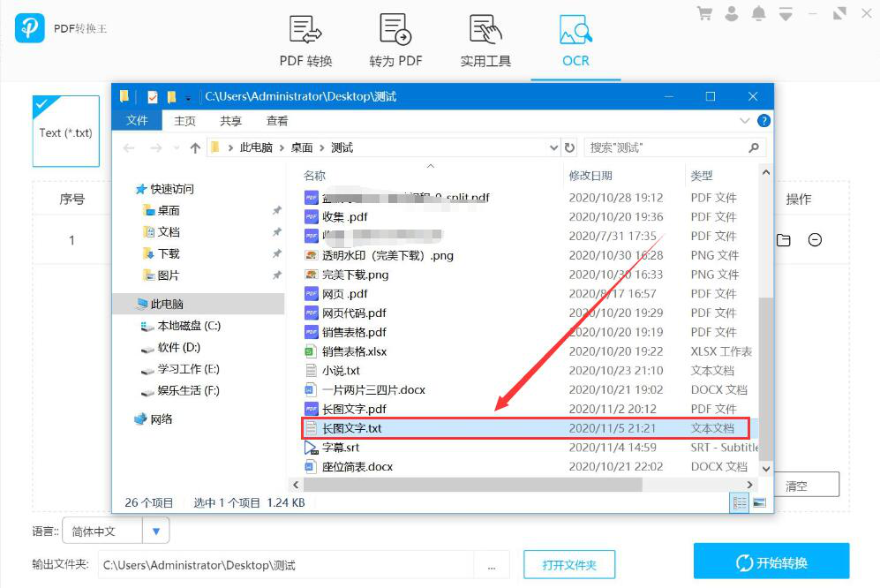Click 桌面 in the address breadcrumb
The height and width of the screenshot is (588, 880).
pos(301,147)
